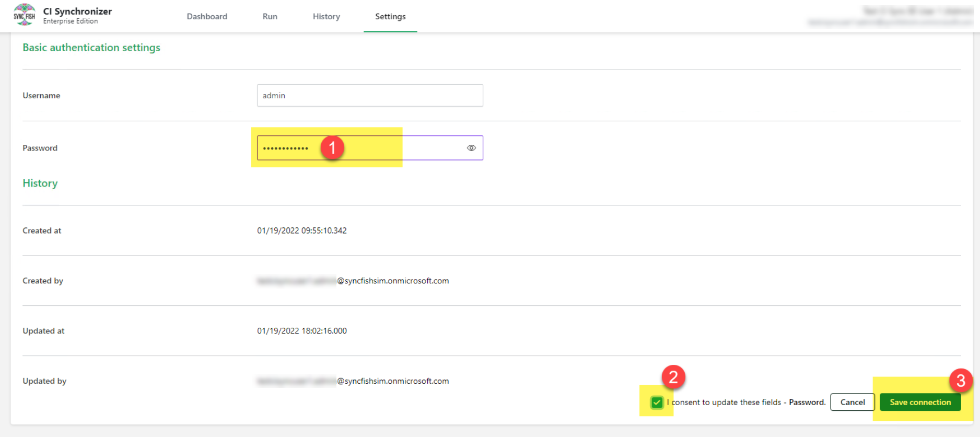The image size is (980, 437).
Task: Click the consent to update fields text
Action: (x=746, y=402)
